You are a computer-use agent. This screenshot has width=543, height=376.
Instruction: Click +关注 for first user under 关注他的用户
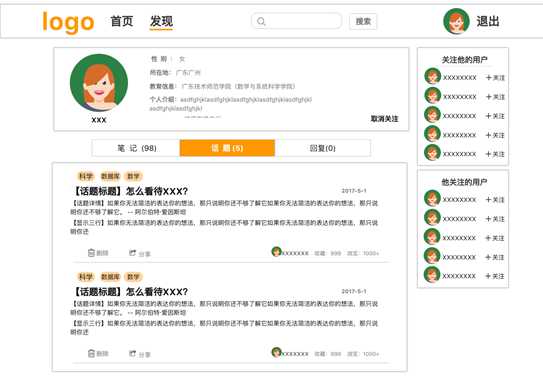pyautogui.click(x=495, y=78)
